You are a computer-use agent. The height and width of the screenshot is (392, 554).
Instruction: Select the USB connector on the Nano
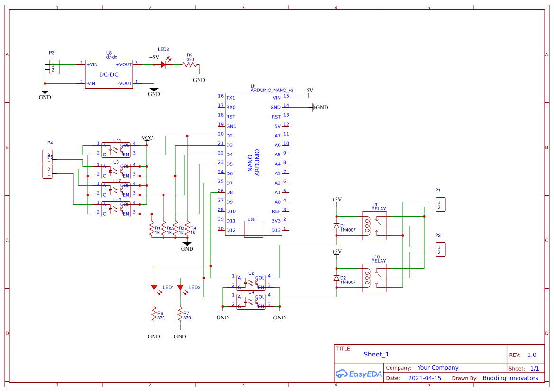coord(253,228)
